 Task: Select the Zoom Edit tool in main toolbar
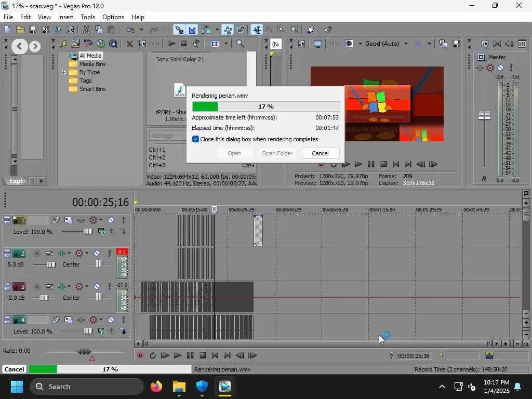(x=294, y=30)
